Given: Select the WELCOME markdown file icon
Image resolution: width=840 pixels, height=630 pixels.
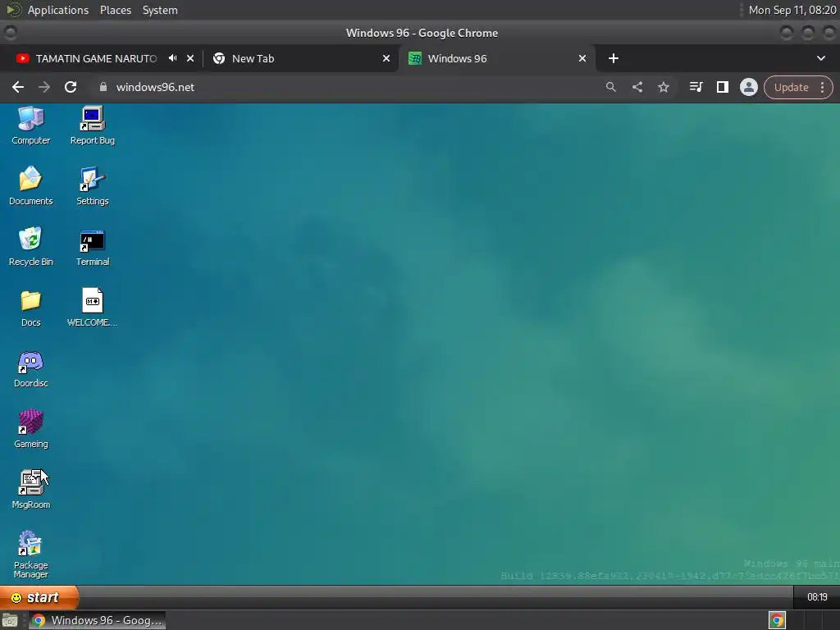Looking at the screenshot, I should pos(92,308).
